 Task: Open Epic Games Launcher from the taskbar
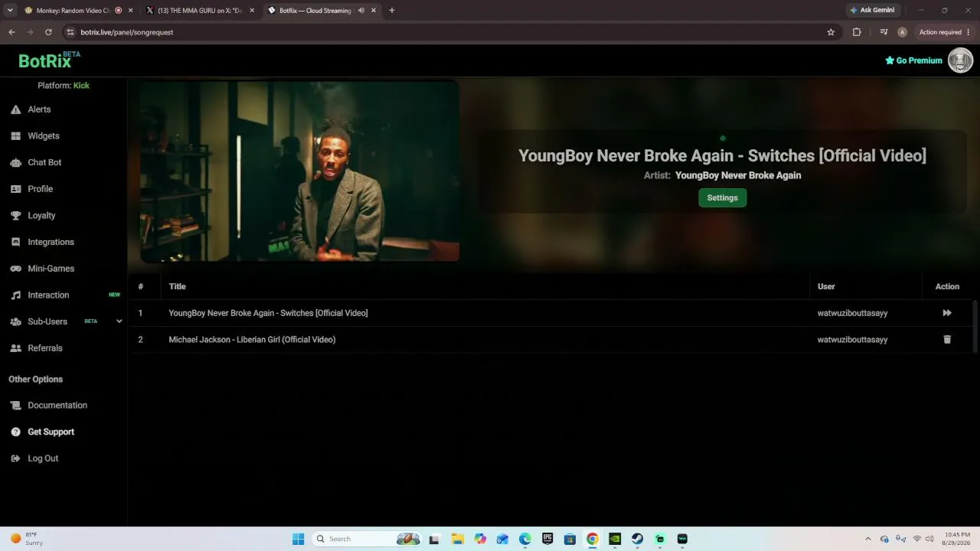coord(547,539)
